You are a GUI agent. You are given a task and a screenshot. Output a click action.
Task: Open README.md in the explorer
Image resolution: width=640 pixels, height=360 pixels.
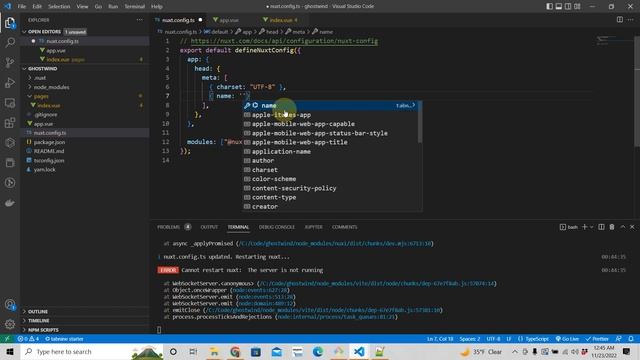tap(49, 151)
